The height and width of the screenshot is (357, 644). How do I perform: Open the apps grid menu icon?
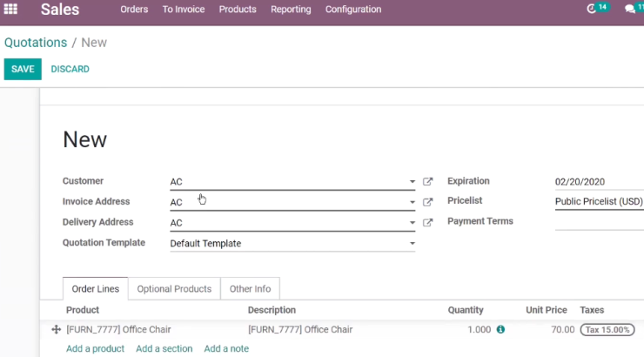(10, 9)
